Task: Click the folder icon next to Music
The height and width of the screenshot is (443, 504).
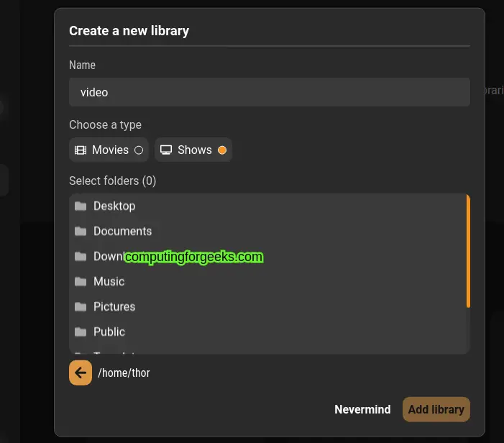Action: (x=81, y=282)
